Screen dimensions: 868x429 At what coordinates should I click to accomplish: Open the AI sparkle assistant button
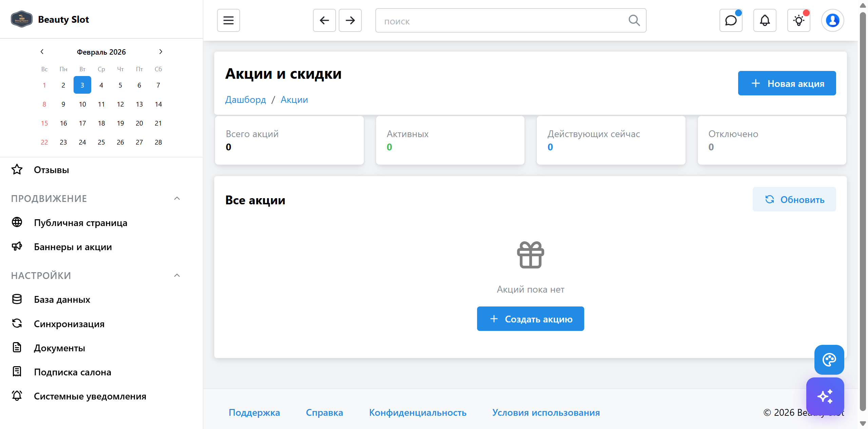(x=825, y=396)
